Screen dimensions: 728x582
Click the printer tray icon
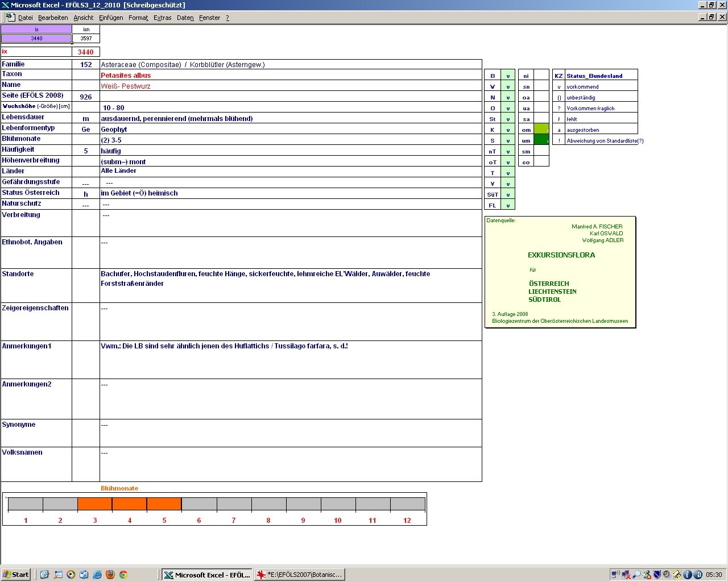pos(677,575)
